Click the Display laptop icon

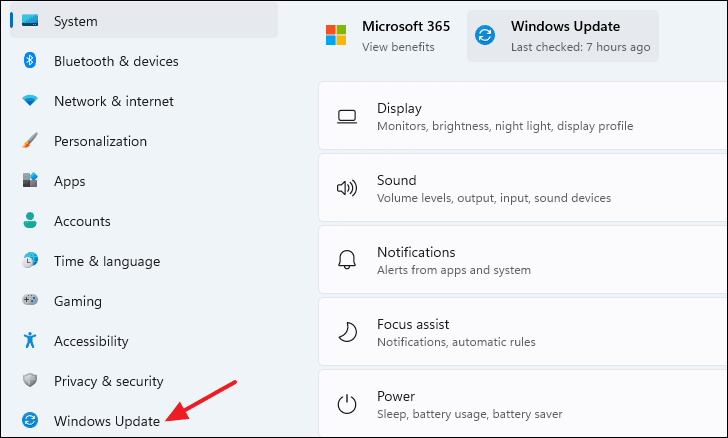(x=347, y=117)
